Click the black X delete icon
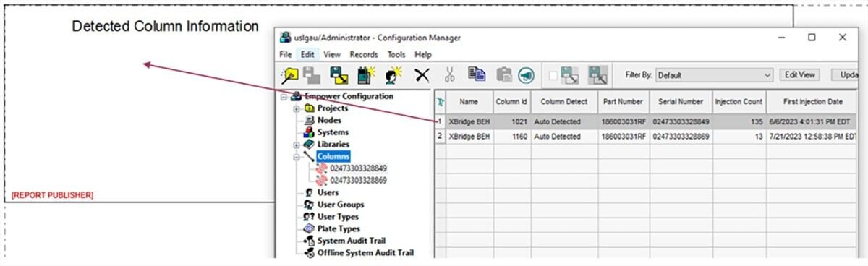The image size is (868, 266). tap(422, 74)
